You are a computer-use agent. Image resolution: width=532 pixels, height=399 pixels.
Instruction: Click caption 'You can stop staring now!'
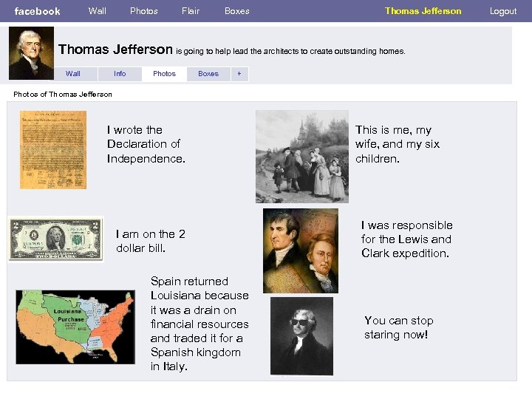(x=399, y=328)
